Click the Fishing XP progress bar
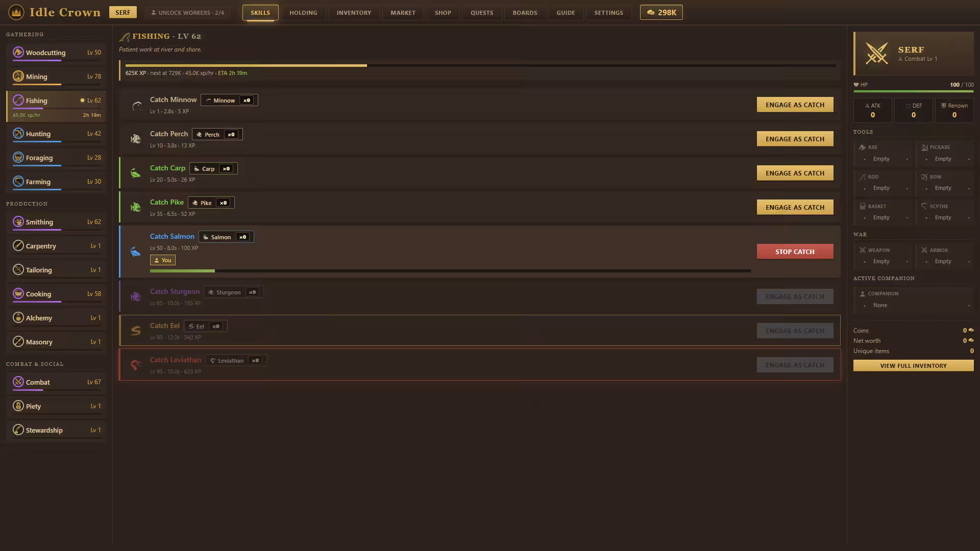Screen dimensions: 980x551 click(480, 65)
